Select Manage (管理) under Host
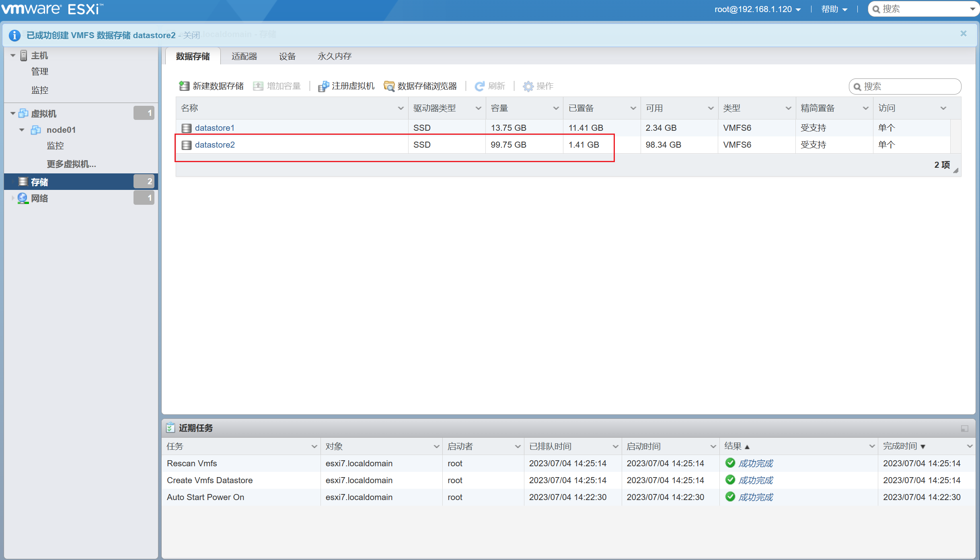The image size is (980, 560). (x=40, y=72)
